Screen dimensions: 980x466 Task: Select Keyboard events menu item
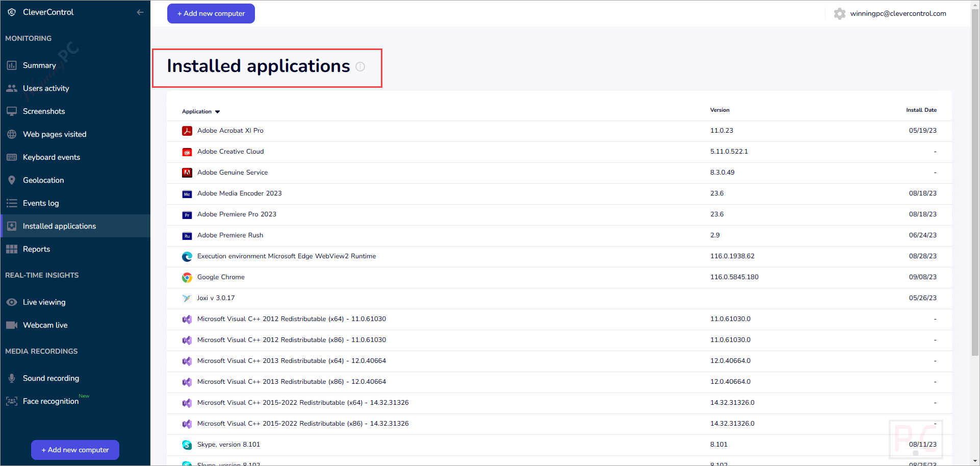75,157
